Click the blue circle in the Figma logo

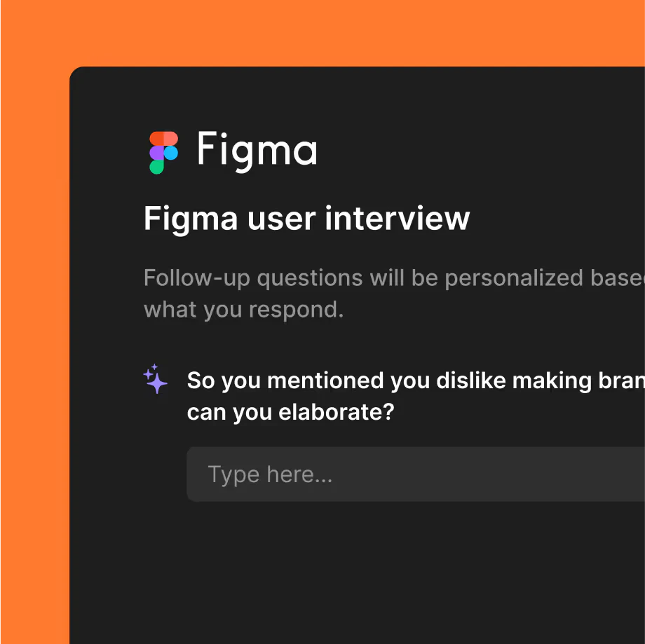171,152
